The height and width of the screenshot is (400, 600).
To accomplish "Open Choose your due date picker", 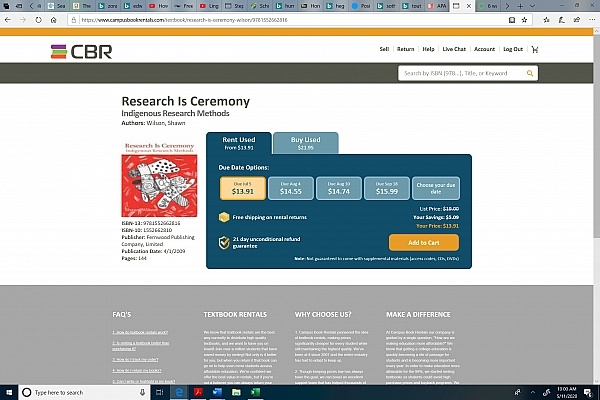I will tap(436, 188).
